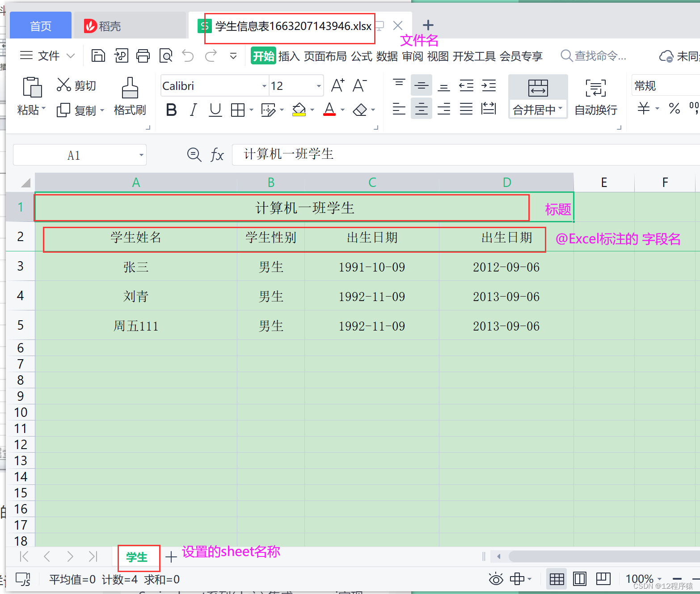
Task: Click the Cut scissors icon
Action: pyautogui.click(x=64, y=85)
